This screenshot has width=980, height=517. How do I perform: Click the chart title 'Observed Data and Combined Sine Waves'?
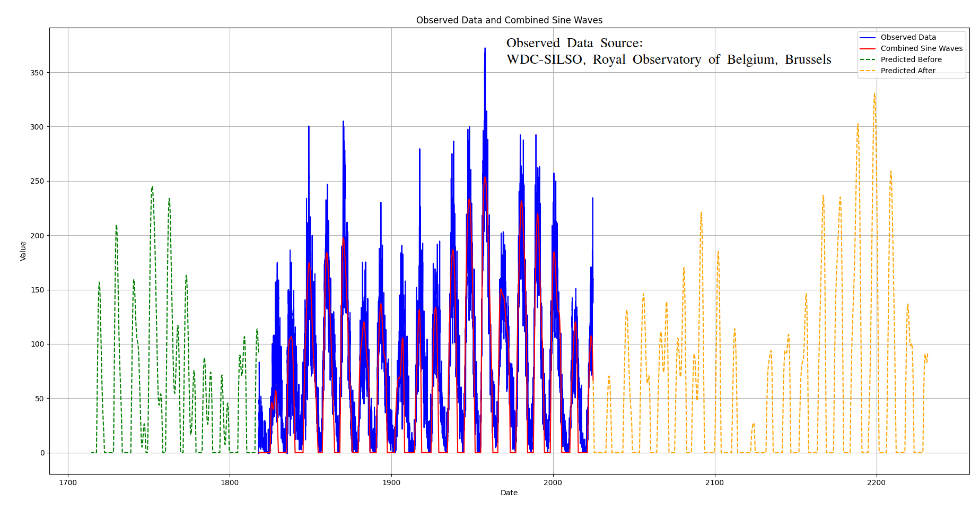[x=509, y=20]
